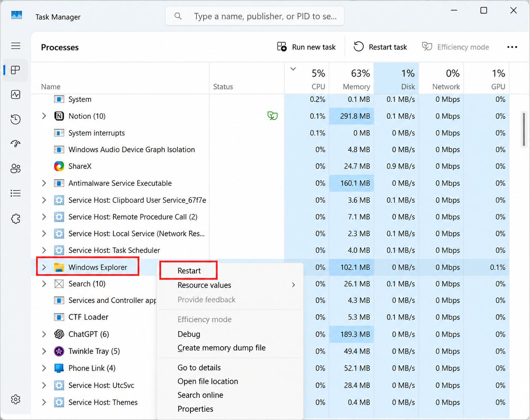The width and height of the screenshot is (530, 420).
Task: Open the Resource values submenu
Action: point(230,285)
